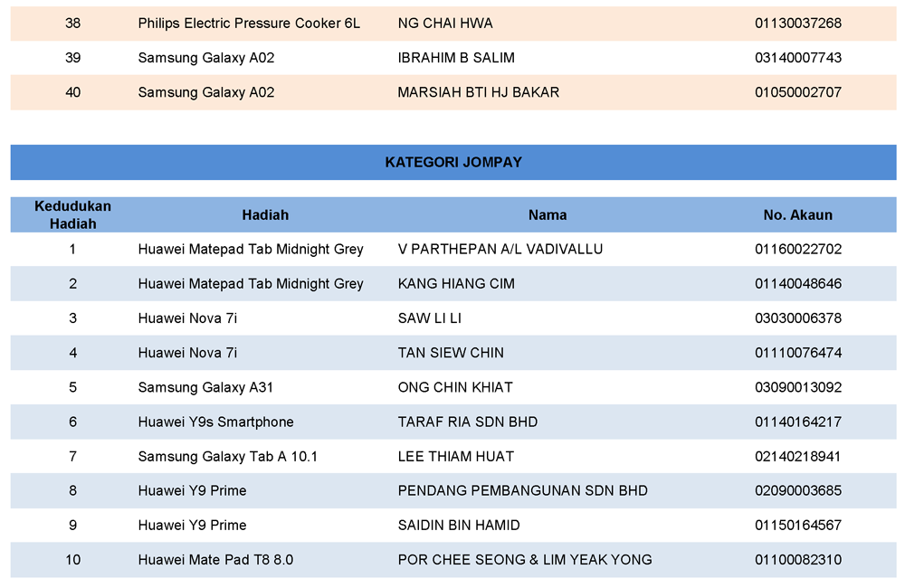This screenshot has height=588, width=905.
Task: Click account number 01110076474
Action: point(797,353)
